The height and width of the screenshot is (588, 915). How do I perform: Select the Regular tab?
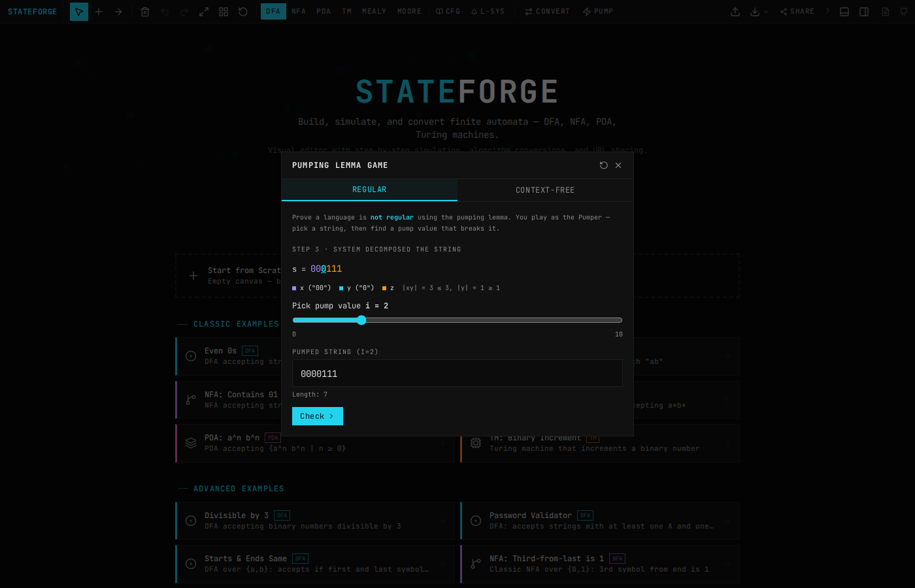369,189
